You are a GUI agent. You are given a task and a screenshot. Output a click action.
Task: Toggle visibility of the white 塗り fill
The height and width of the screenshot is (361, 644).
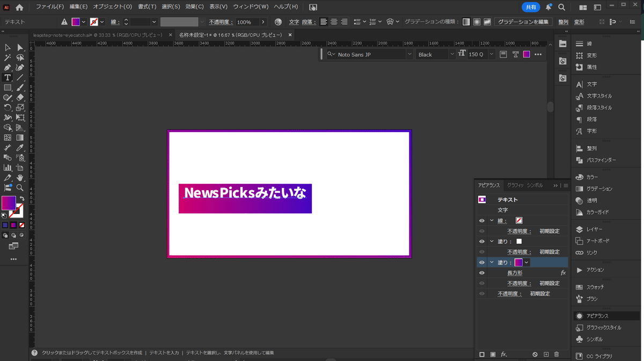point(482,242)
